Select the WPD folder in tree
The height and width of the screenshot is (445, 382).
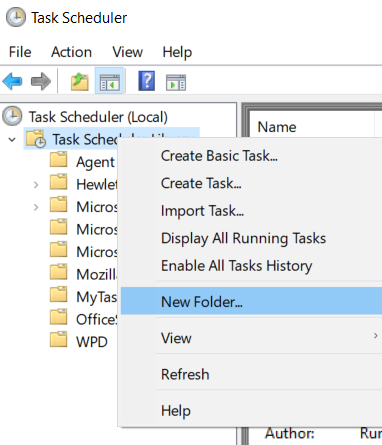(92, 342)
